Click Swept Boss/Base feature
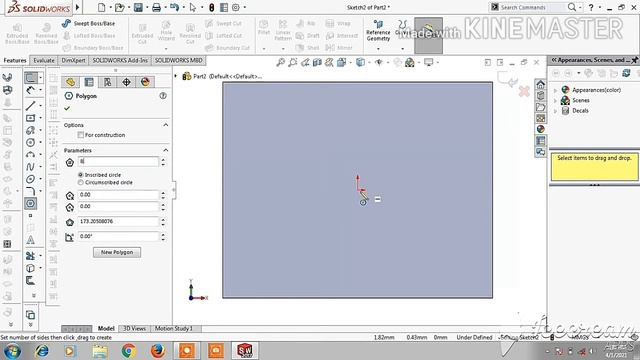 (x=89, y=24)
